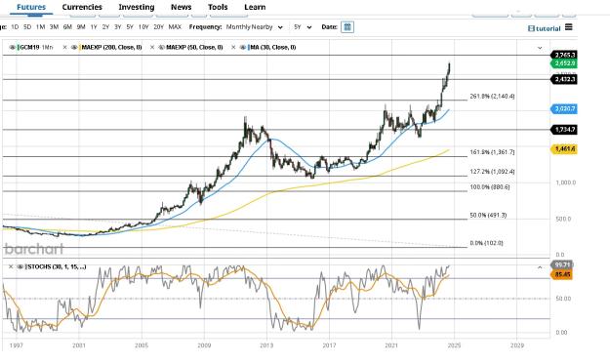Set chart range to 6M
Viewport: 610px width, 364px height.
(x=67, y=26)
